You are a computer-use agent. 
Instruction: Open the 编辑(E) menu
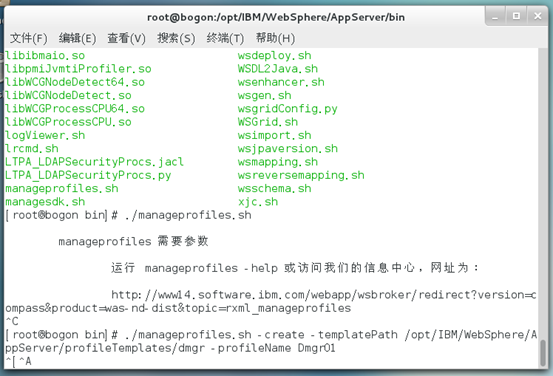coord(77,38)
